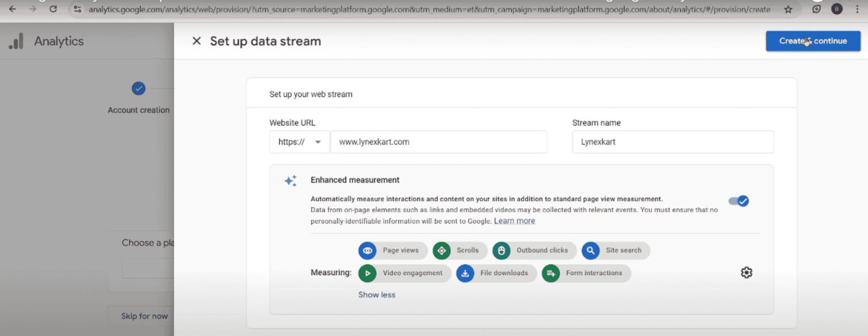The image size is (868, 336).
Task: Click the Outbound clicks label
Action: click(x=542, y=250)
